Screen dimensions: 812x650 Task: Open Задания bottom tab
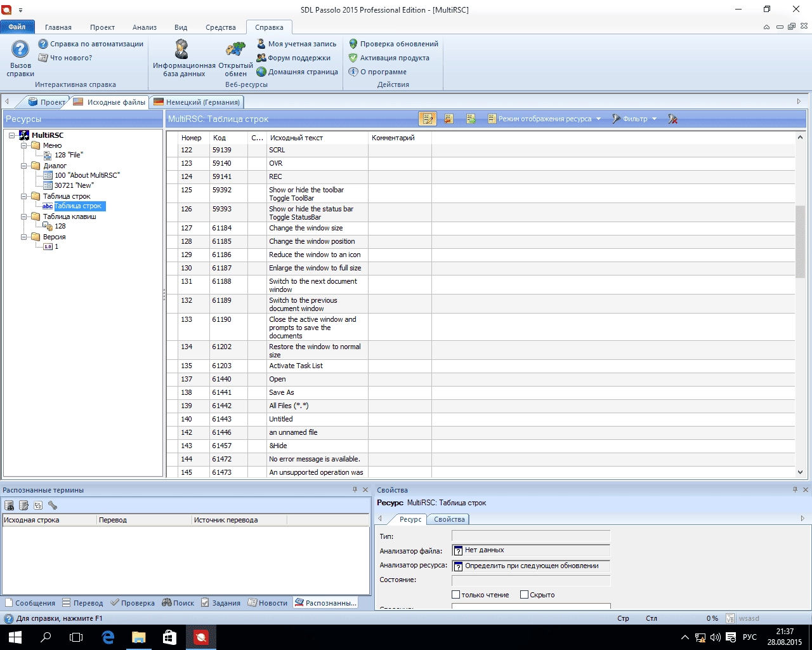pyautogui.click(x=221, y=603)
